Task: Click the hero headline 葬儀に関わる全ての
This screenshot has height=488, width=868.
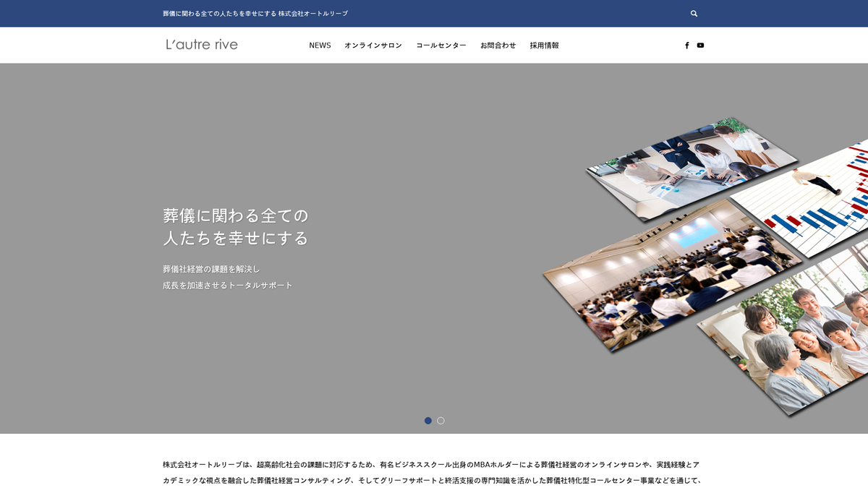Action: (x=236, y=215)
